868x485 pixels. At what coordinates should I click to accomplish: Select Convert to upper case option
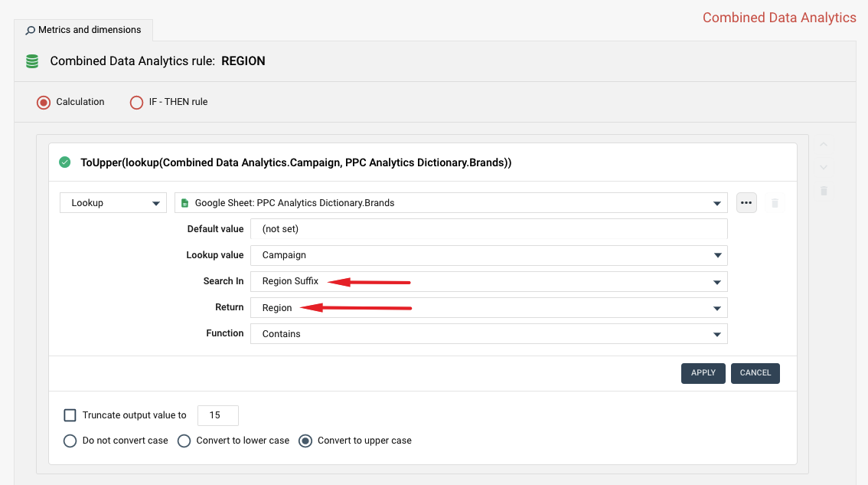click(305, 441)
